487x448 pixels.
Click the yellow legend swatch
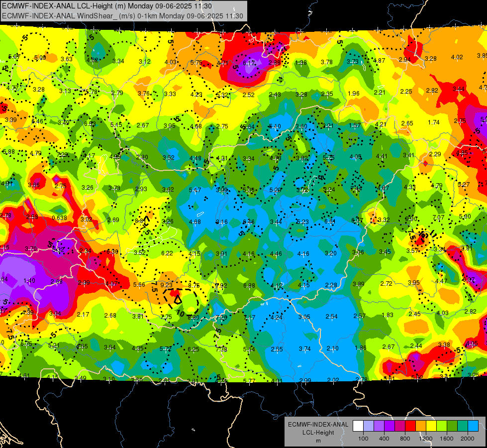tap(431, 426)
